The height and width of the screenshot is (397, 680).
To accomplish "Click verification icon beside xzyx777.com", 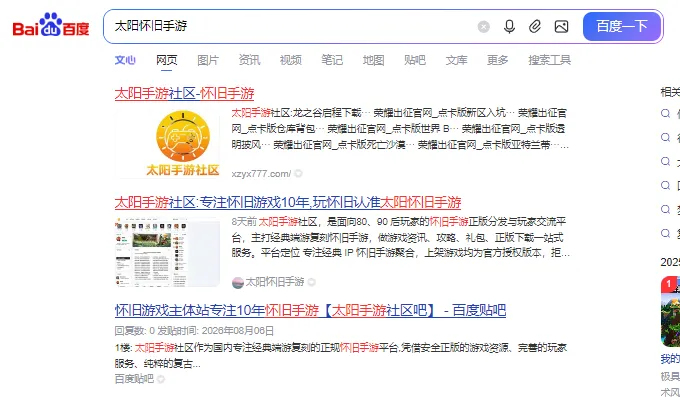I will (x=298, y=174).
